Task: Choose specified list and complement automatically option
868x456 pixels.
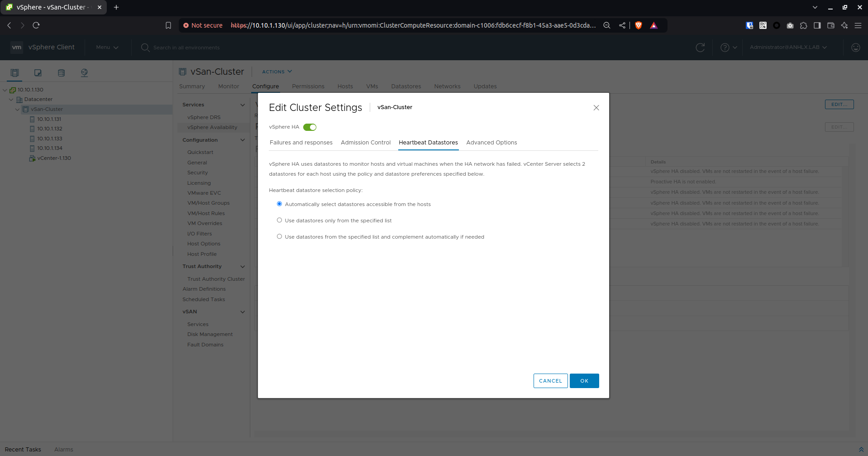Action: coord(279,237)
